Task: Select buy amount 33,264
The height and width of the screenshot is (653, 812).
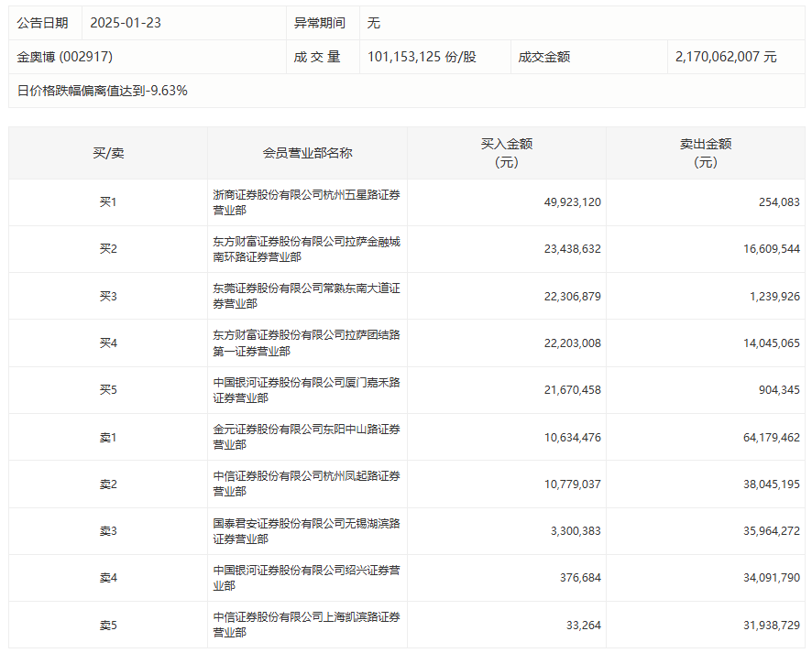Action: point(584,626)
